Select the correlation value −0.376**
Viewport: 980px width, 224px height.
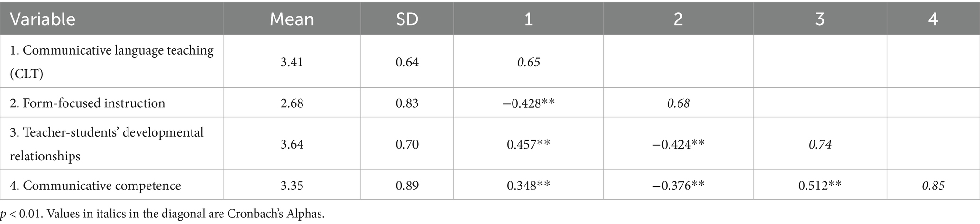678,185
